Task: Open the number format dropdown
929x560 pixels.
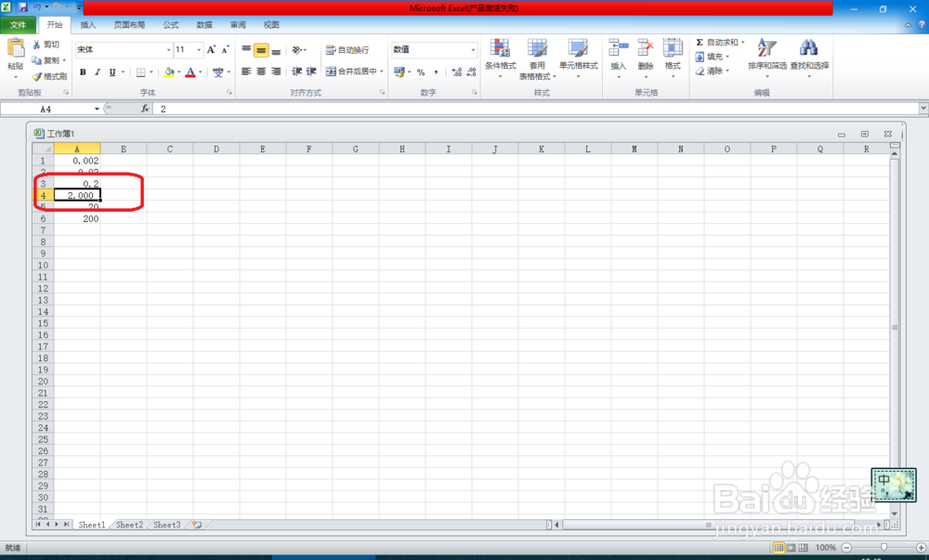Action: 473,50
